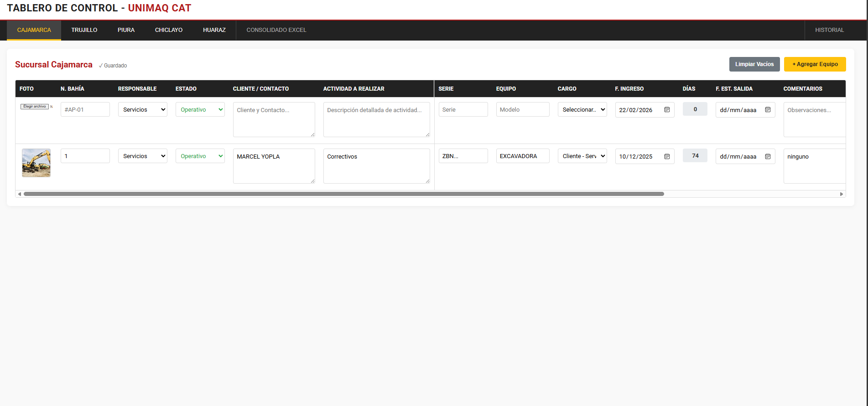The image size is (868, 406).
Task: Switch to the TRUJILLO tab
Action: pyautogui.click(x=84, y=30)
